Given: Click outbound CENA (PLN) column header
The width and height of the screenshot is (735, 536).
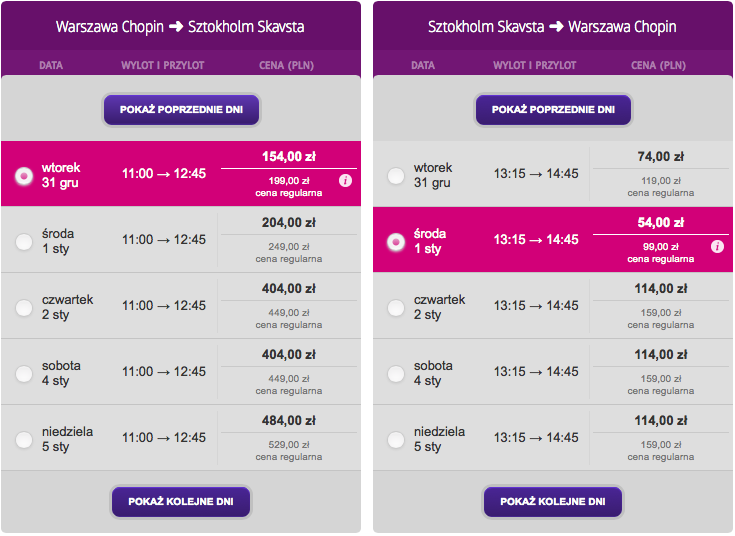Looking at the screenshot, I should [286, 65].
